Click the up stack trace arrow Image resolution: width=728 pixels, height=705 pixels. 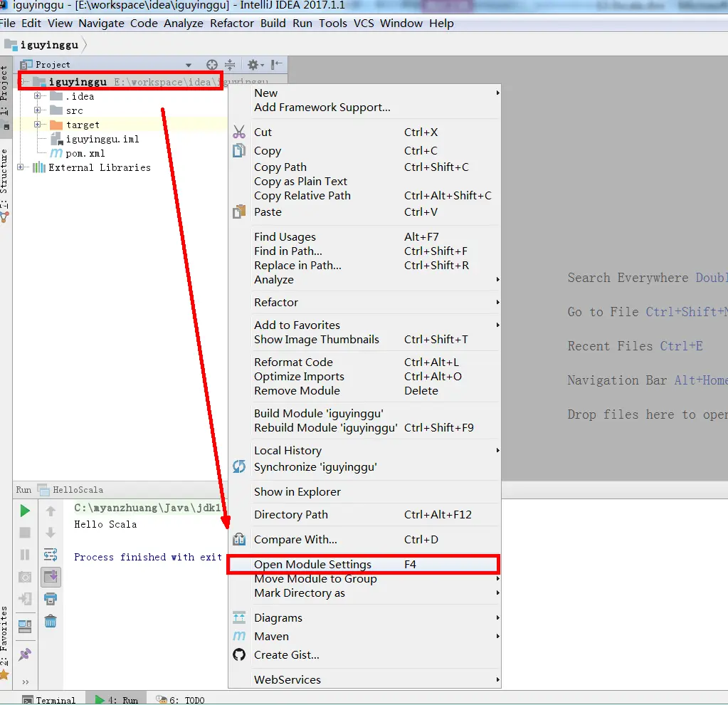click(x=51, y=511)
